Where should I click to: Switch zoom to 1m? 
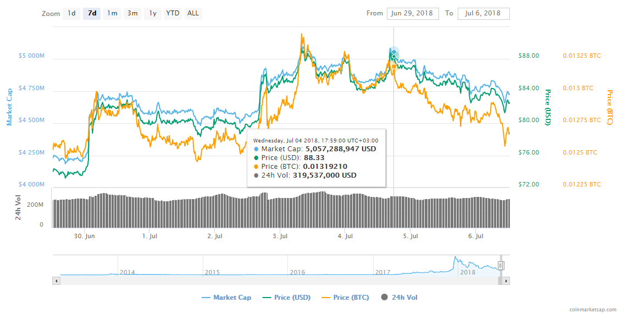[112, 13]
